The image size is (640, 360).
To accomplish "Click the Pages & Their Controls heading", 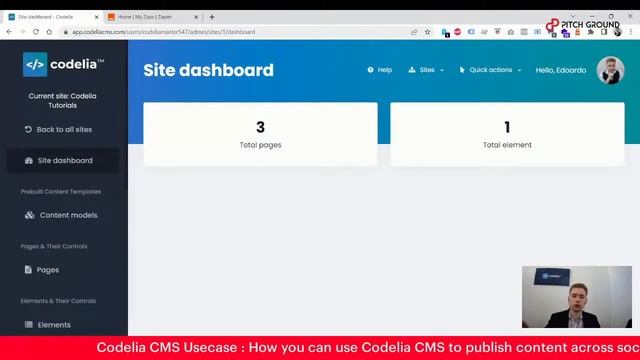I will [54, 246].
